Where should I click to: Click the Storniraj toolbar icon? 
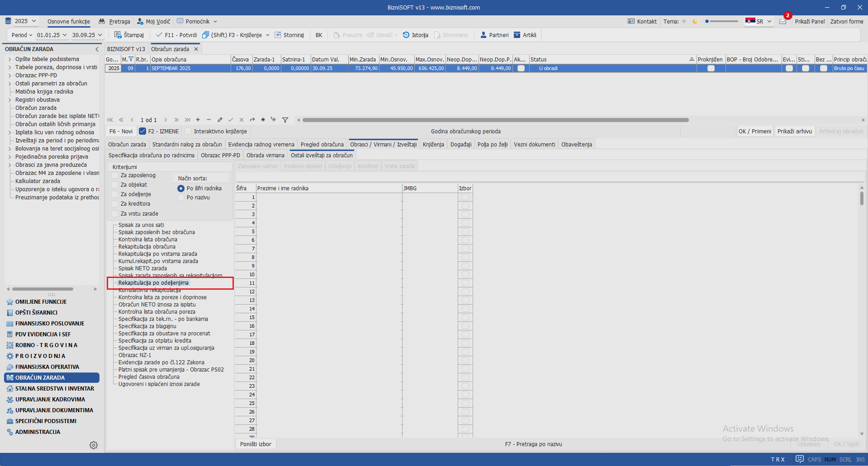point(278,35)
